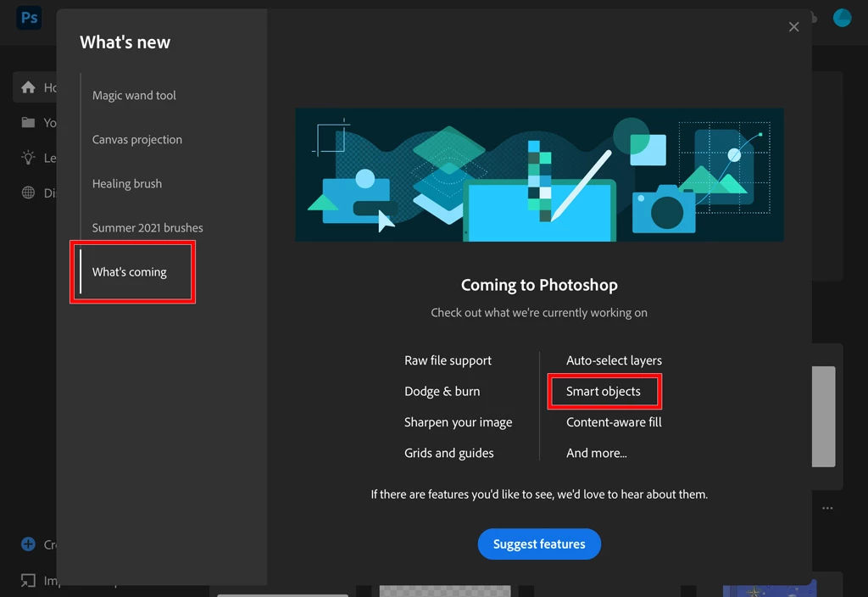The image size is (868, 597).
Task: Close the What's new dialog
Action: (x=793, y=26)
